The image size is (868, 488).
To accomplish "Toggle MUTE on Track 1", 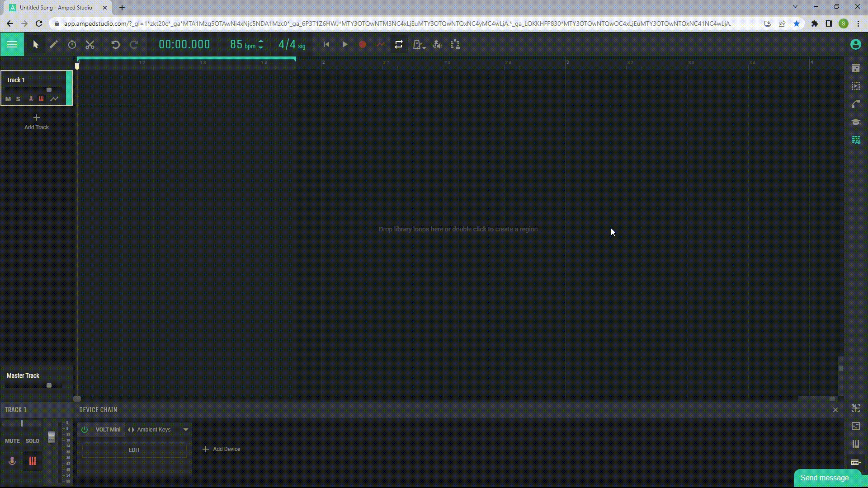I will [x=8, y=99].
